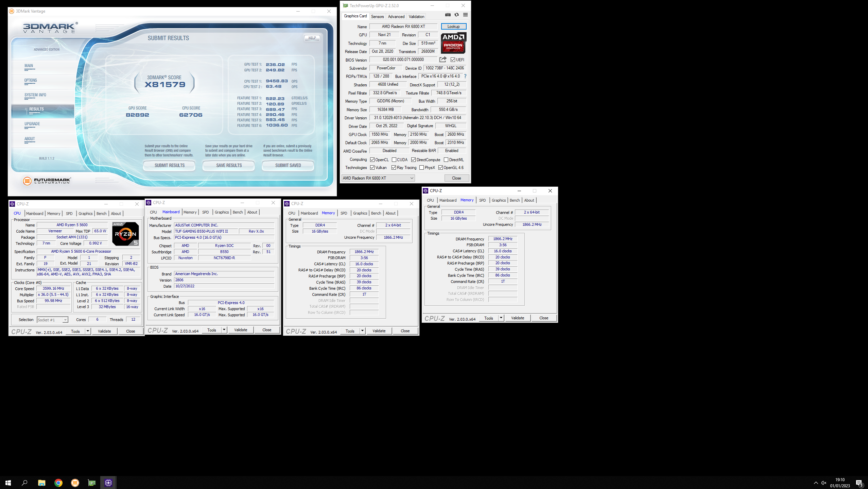Screen dimensions: 868x489
Task: Click the muted volume tray icon
Action: click(x=824, y=483)
